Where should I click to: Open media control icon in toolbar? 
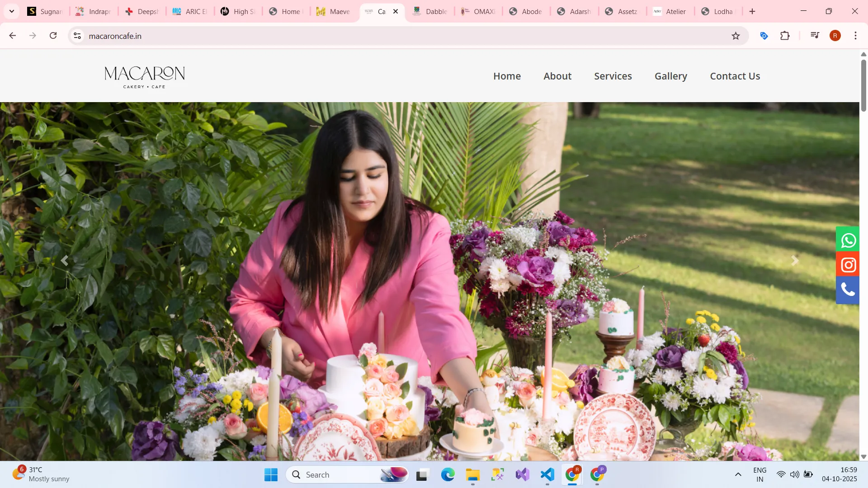pos(815,36)
